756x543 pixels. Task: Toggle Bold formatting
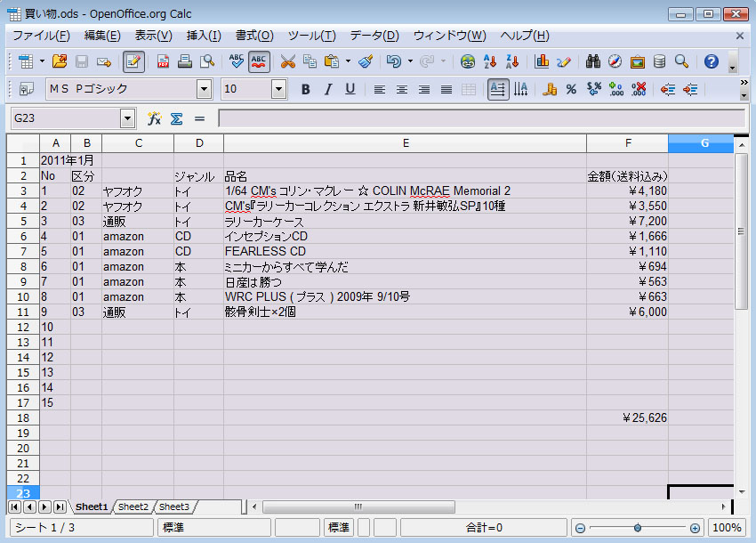(x=305, y=89)
